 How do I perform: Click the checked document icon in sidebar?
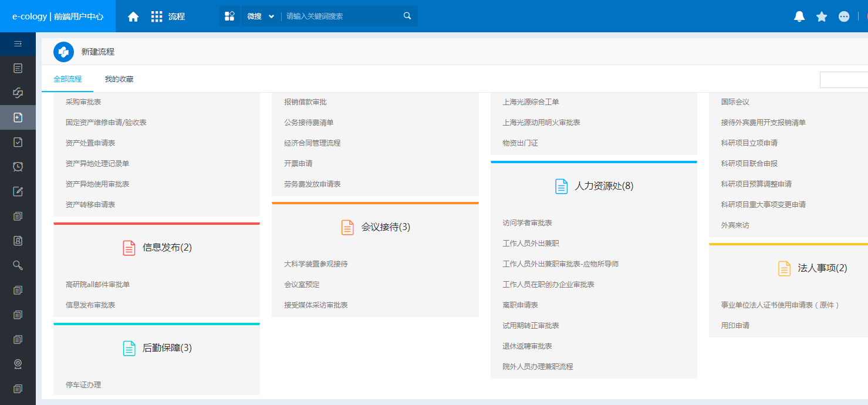tap(18, 142)
